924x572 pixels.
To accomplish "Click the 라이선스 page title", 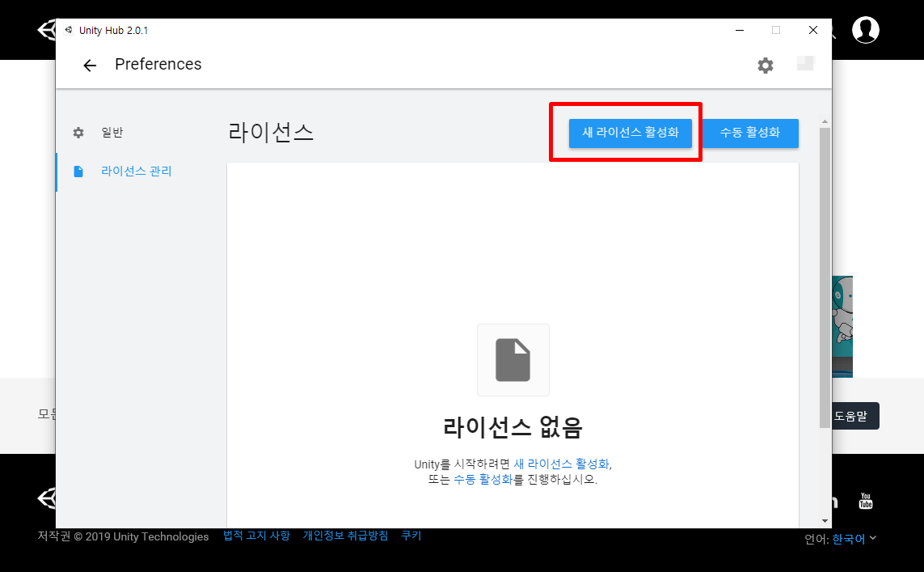I will (x=271, y=132).
